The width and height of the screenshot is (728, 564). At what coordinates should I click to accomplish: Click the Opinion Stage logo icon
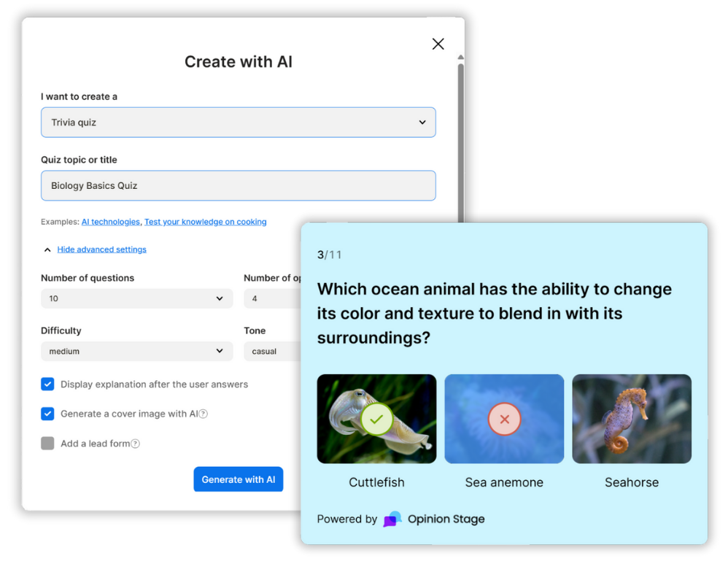coord(392,519)
